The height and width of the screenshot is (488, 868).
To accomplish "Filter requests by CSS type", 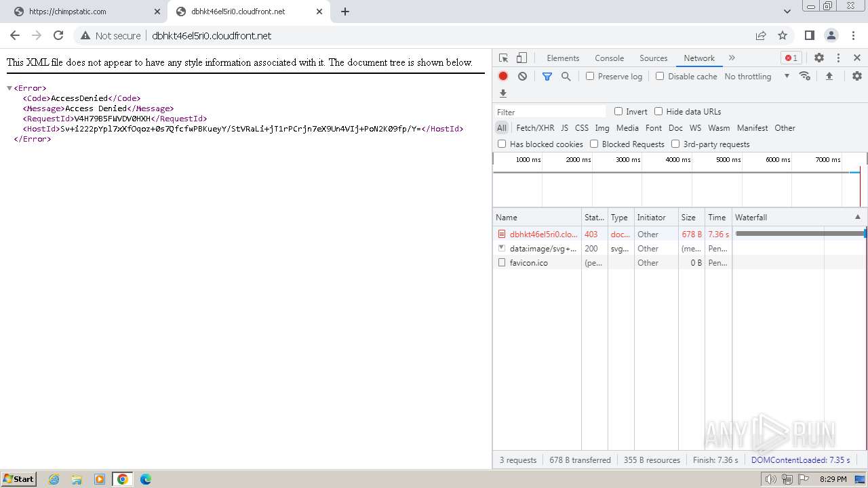I will (582, 127).
